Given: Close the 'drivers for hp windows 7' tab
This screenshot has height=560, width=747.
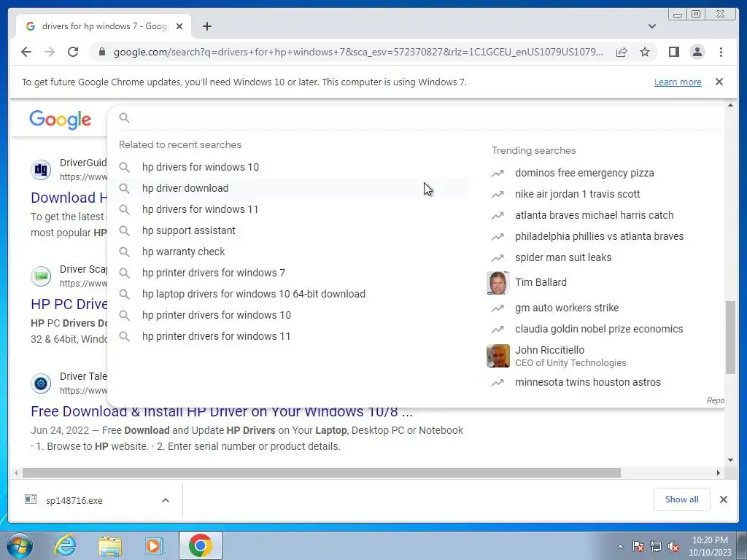Looking at the screenshot, I should click(179, 26).
